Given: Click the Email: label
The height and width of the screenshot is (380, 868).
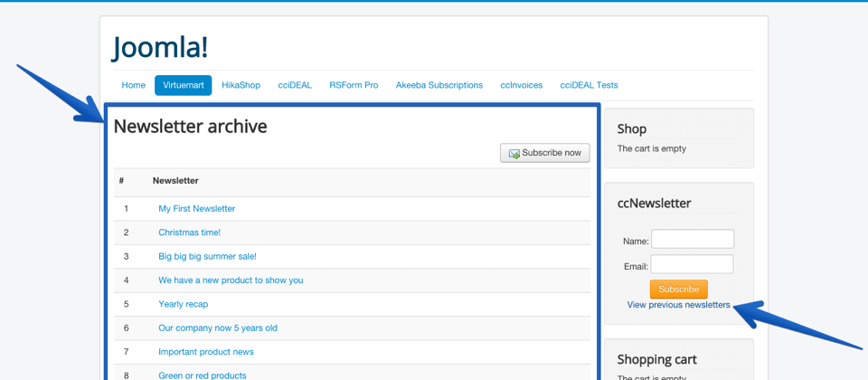Looking at the screenshot, I should point(636,266).
